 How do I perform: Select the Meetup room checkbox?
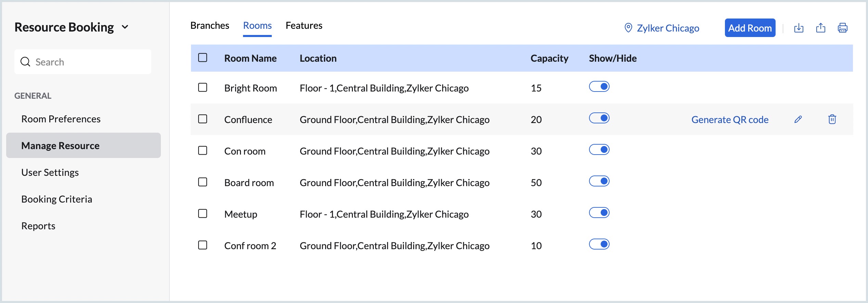coord(203,214)
